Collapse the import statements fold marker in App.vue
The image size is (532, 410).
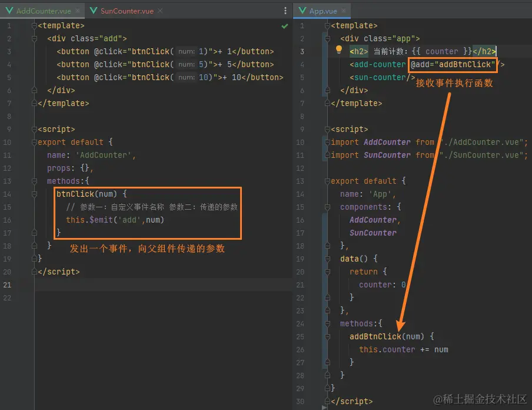point(327,143)
